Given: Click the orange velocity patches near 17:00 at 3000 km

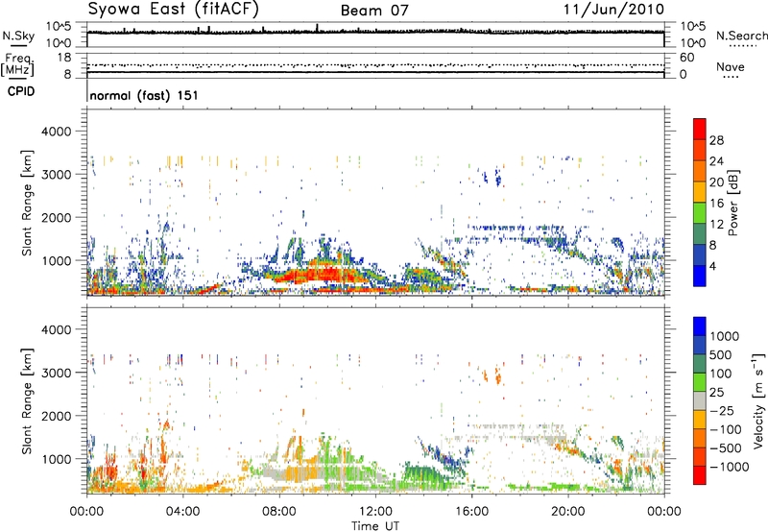Looking at the screenshot, I should click(x=492, y=375).
